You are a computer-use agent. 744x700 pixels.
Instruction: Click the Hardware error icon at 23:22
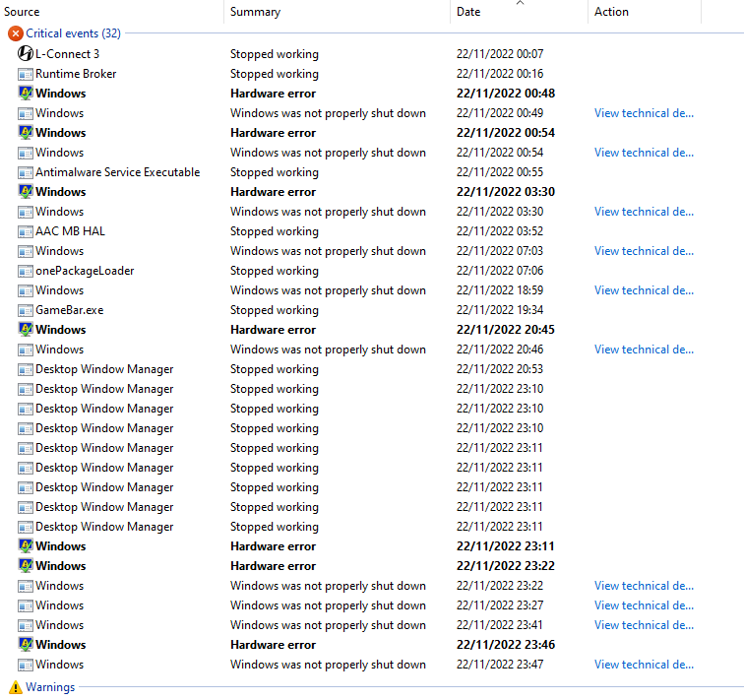pyautogui.click(x=26, y=565)
